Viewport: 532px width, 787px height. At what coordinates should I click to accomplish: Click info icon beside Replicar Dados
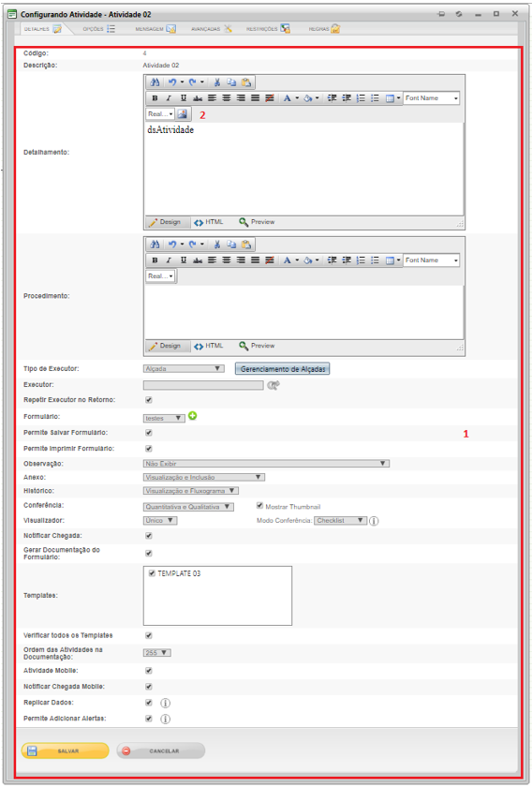coord(165,704)
